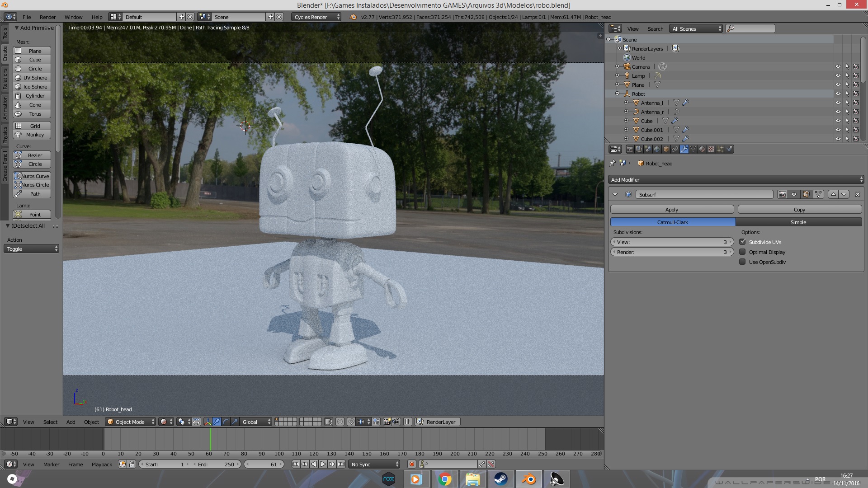Open the File menu
Screen dimensions: 868x488
(x=27, y=17)
